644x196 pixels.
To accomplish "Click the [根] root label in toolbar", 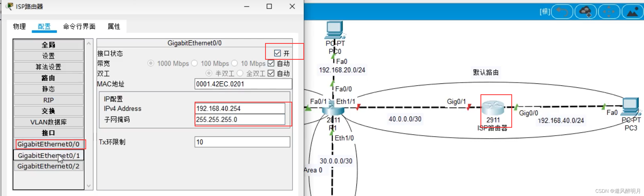I will click(545, 12).
